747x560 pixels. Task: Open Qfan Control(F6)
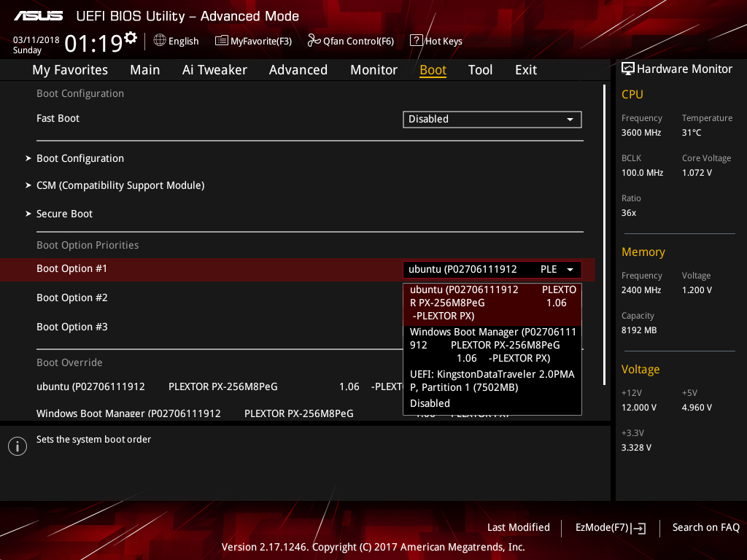[x=351, y=41]
